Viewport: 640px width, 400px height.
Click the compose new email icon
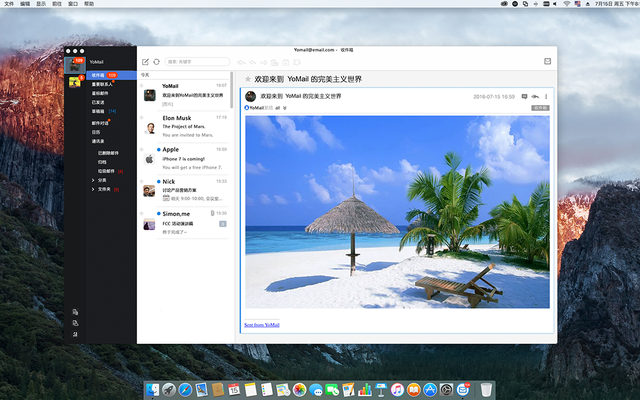click(146, 62)
